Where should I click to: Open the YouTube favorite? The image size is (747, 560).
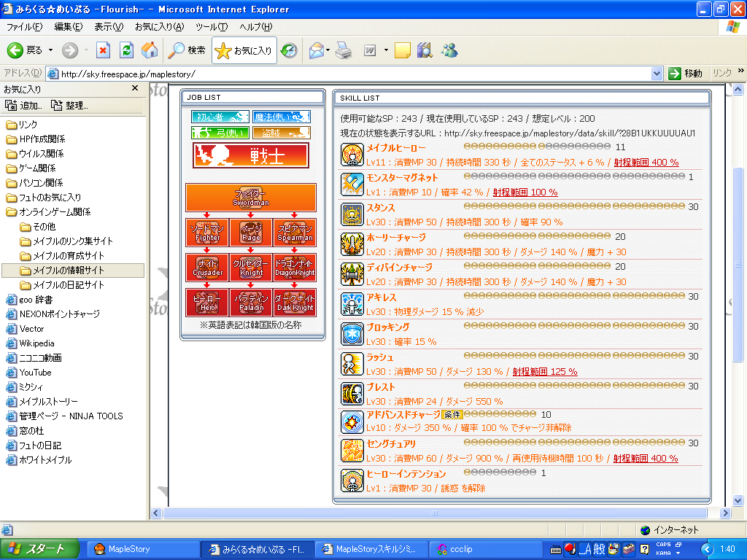click(x=28, y=373)
